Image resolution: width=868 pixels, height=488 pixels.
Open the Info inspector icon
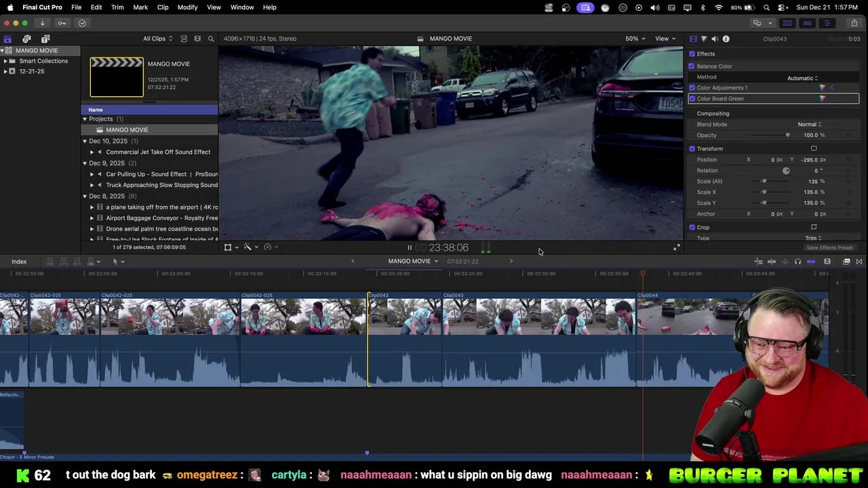[726, 39]
